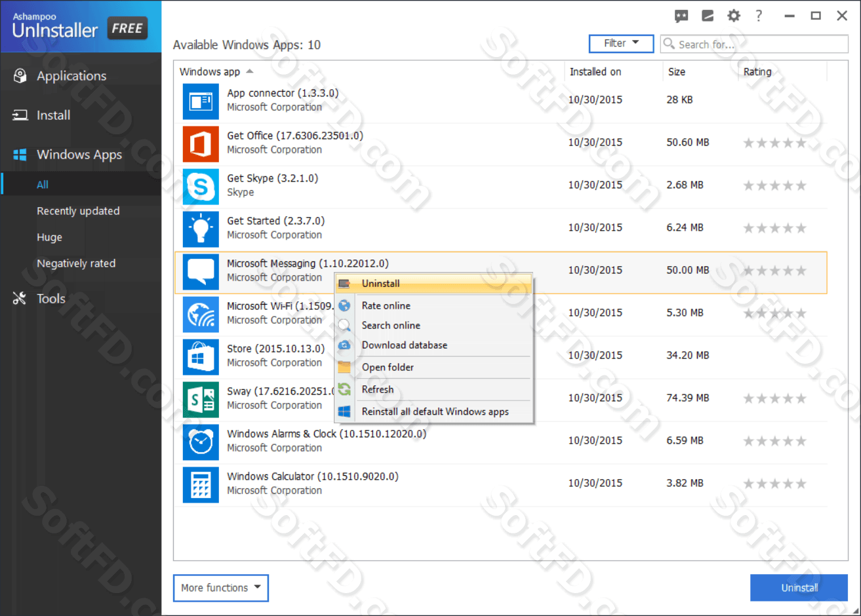Viewport: 861px width, 616px height.
Task: Click the Sway app icon
Action: (x=201, y=399)
